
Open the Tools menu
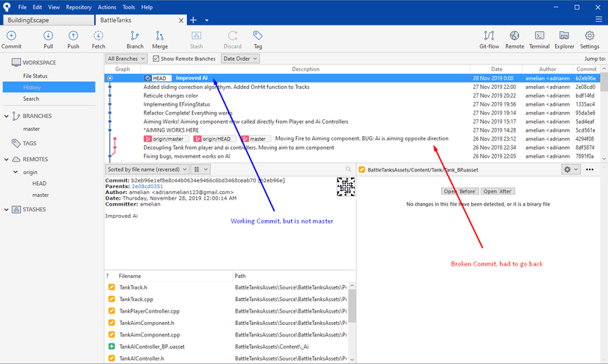coord(129,7)
